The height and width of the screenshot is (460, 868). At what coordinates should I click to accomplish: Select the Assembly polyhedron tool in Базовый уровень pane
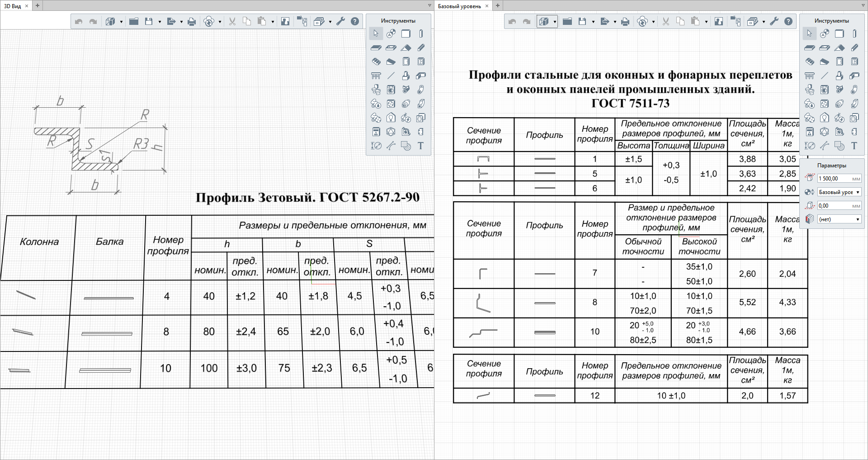coord(825,132)
